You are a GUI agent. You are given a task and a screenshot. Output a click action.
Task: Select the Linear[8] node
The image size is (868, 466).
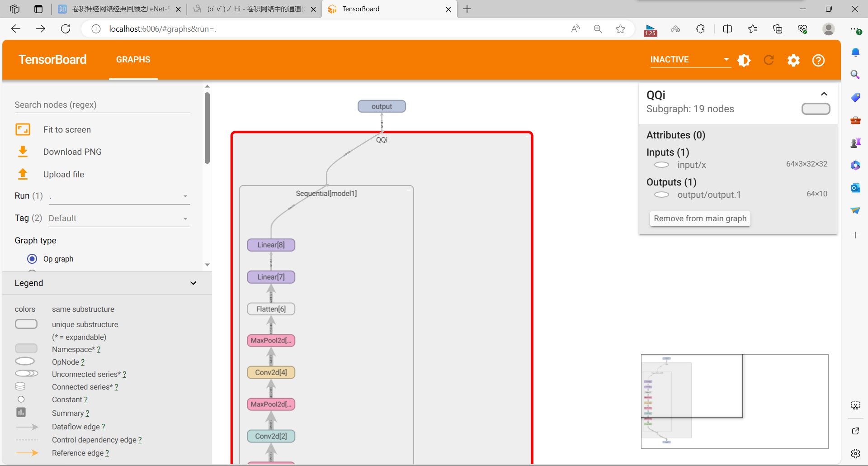point(271,245)
